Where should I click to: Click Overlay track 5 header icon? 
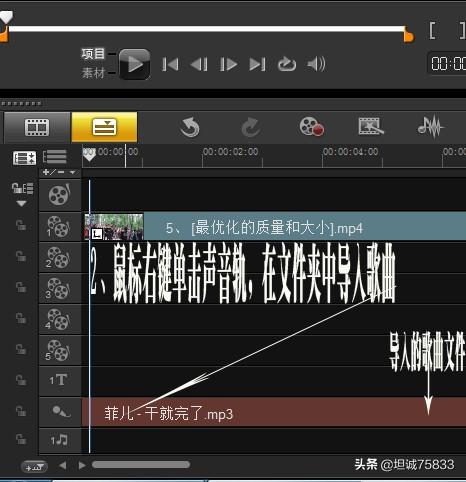tap(60, 350)
